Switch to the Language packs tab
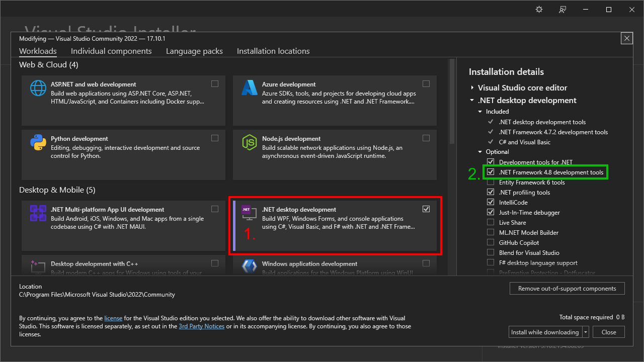The height and width of the screenshot is (362, 644). pos(194,51)
